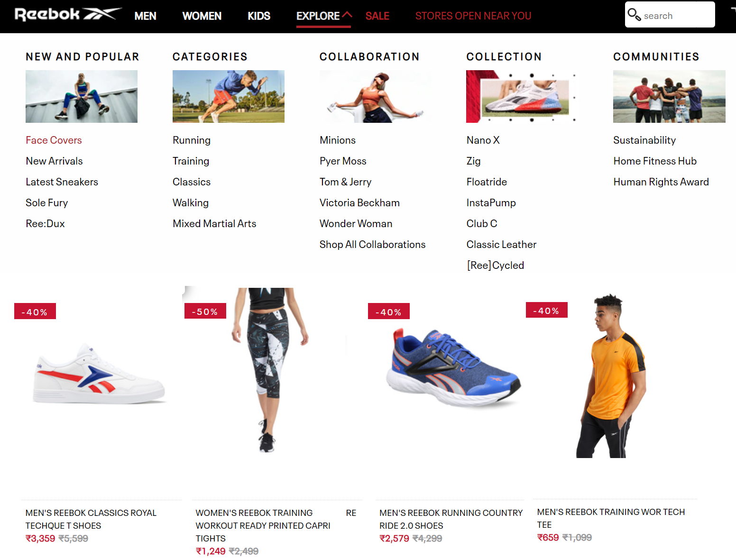Screen dimensions: 736x560
Task: Open the Kids menu
Action: (259, 16)
